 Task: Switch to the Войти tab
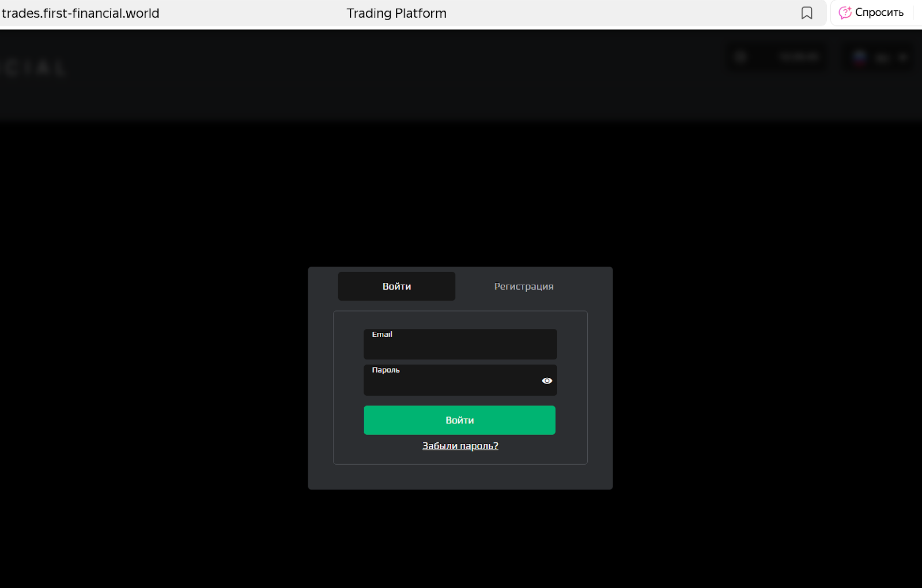[x=396, y=286]
